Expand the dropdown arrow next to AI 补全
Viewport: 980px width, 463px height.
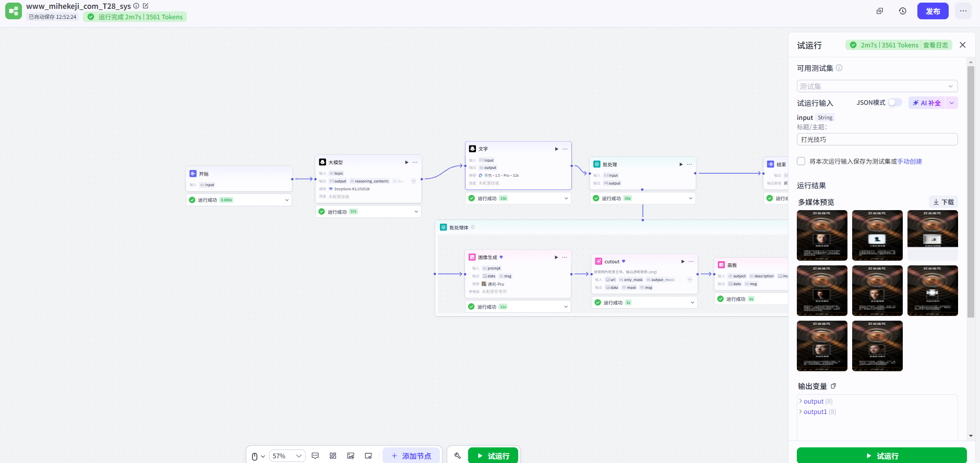(952, 103)
